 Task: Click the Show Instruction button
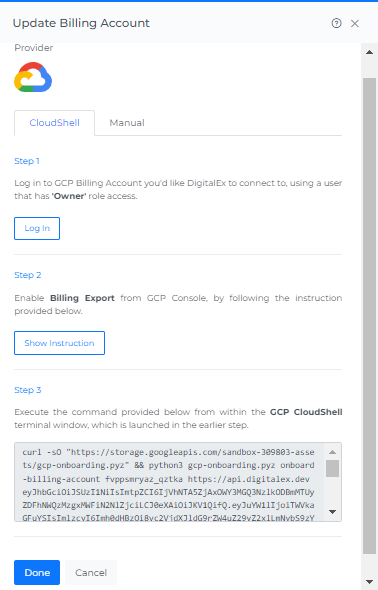[59, 343]
